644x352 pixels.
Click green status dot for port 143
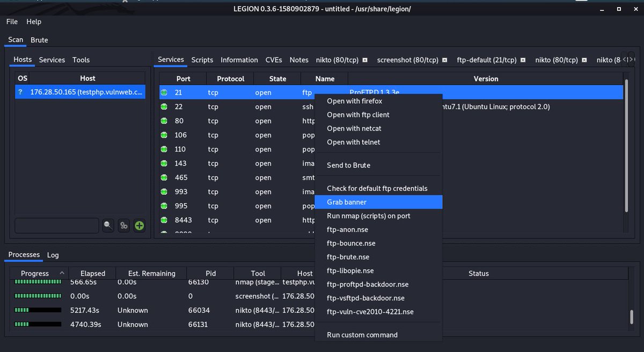point(164,163)
